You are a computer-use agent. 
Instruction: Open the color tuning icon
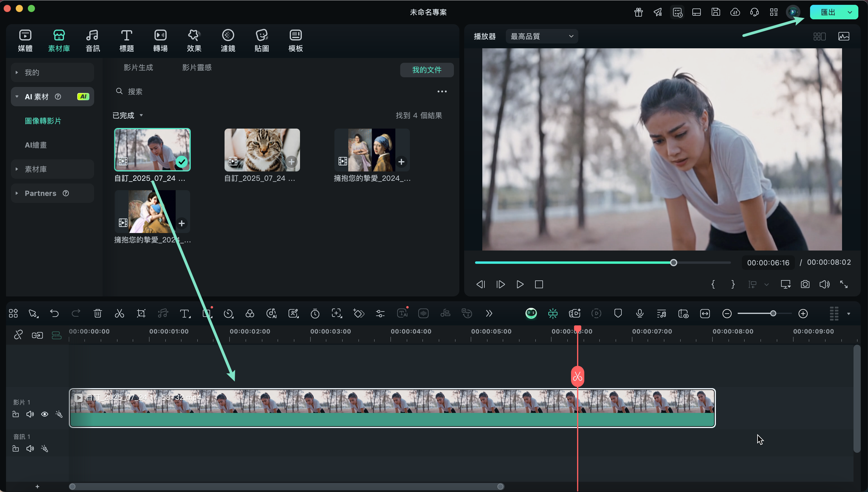(250, 314)
